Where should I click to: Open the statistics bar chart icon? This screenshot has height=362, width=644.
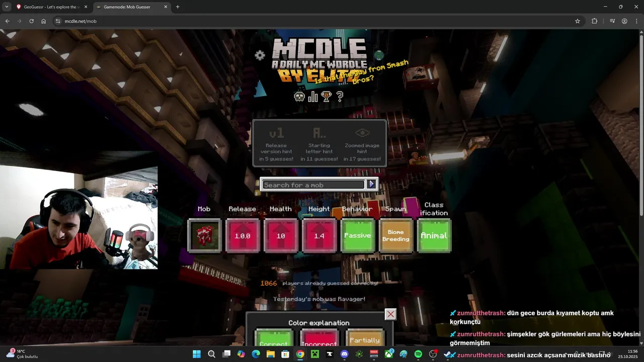click(313, 96)
